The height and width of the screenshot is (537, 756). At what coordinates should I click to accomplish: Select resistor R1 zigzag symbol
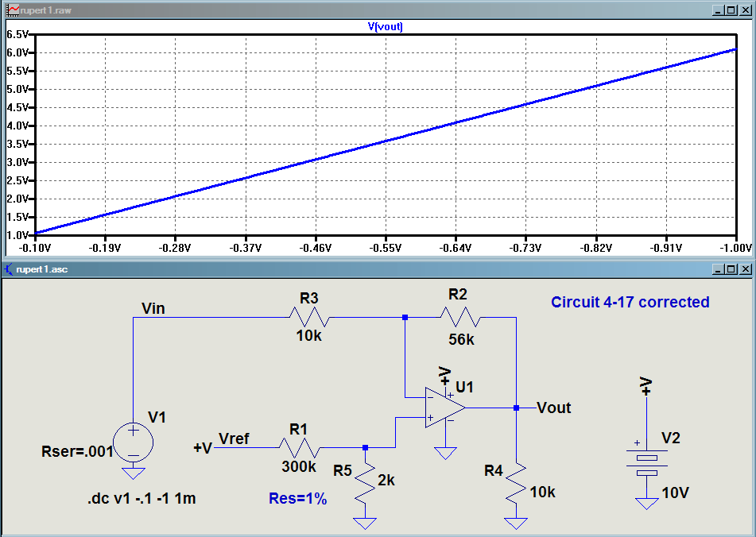click(x=299, y=448)
